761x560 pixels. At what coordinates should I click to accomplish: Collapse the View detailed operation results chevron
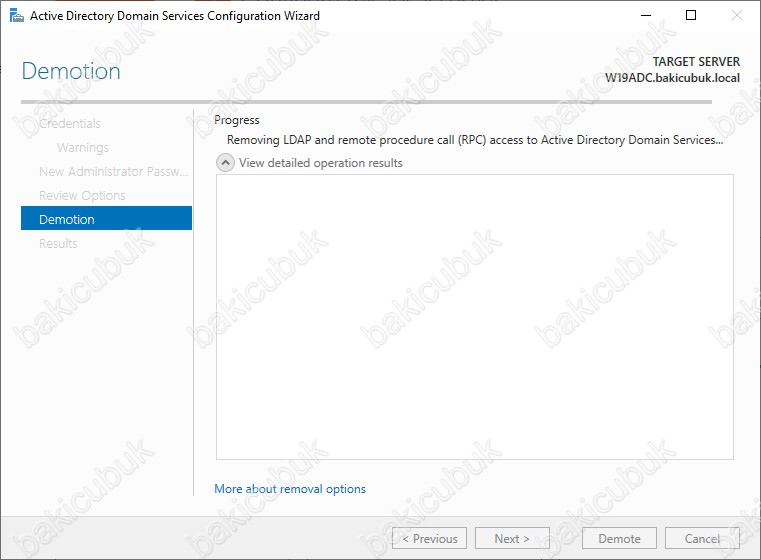(225, 163)
